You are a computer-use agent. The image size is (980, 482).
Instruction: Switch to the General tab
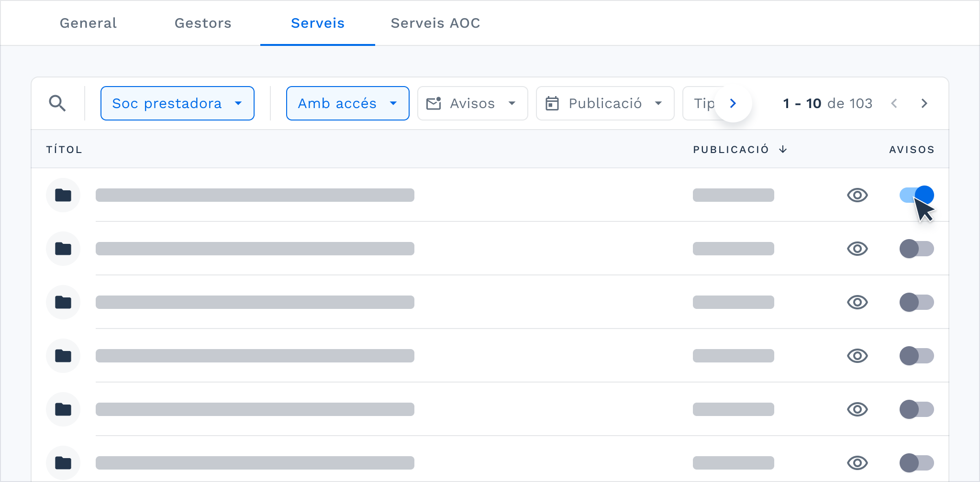pos(88,23)
